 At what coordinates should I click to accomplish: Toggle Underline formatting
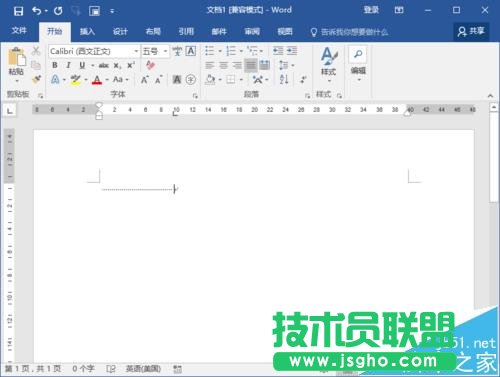coord(82,65)
